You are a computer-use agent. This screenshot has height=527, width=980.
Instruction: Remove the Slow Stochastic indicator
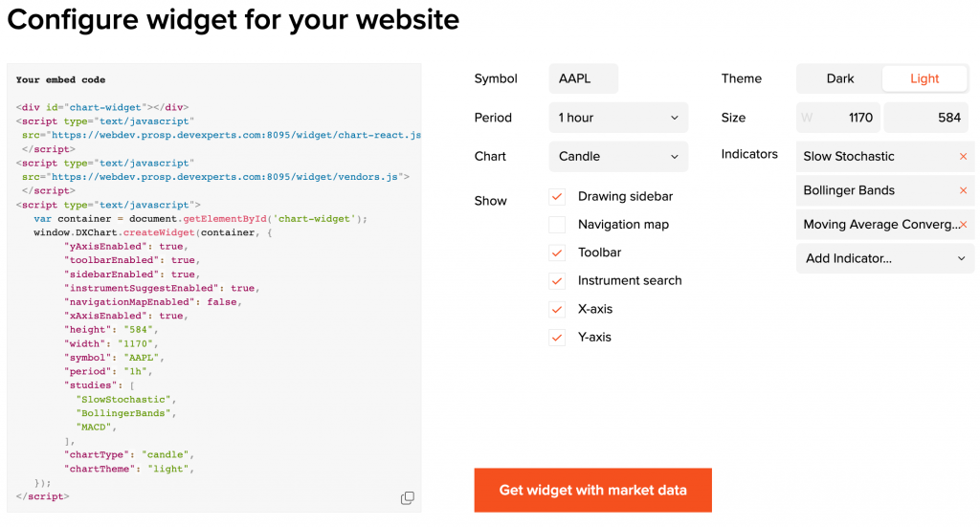(963, 157)
